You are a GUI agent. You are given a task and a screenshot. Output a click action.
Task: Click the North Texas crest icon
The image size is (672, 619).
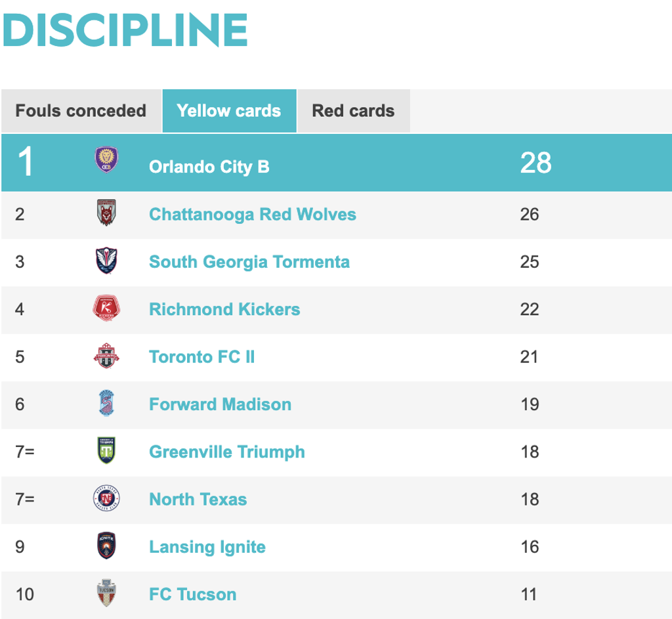tap(106, 499)
